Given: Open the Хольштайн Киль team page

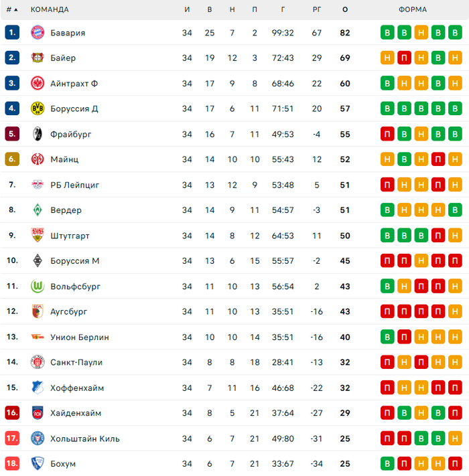Looking at the screenshot, I should (x=84, y=439).
